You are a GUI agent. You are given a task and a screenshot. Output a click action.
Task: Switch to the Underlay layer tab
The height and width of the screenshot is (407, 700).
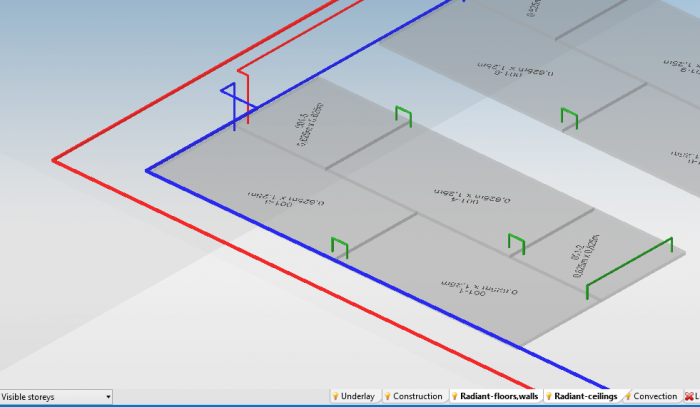coord(358,397)
